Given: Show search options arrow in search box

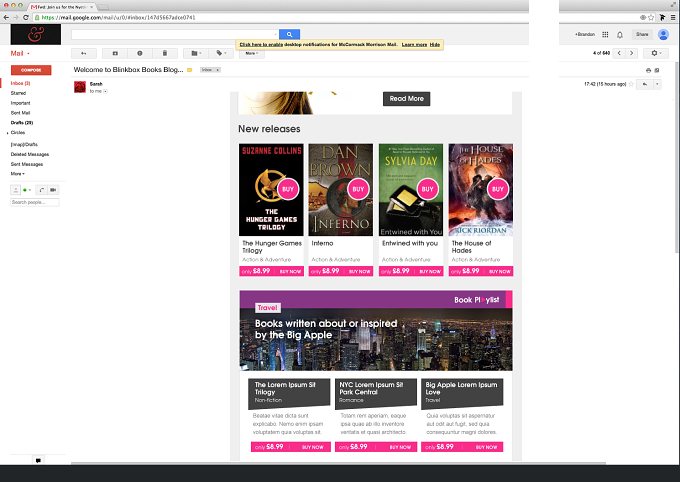Looking at the screenshot, I should 276,34.
